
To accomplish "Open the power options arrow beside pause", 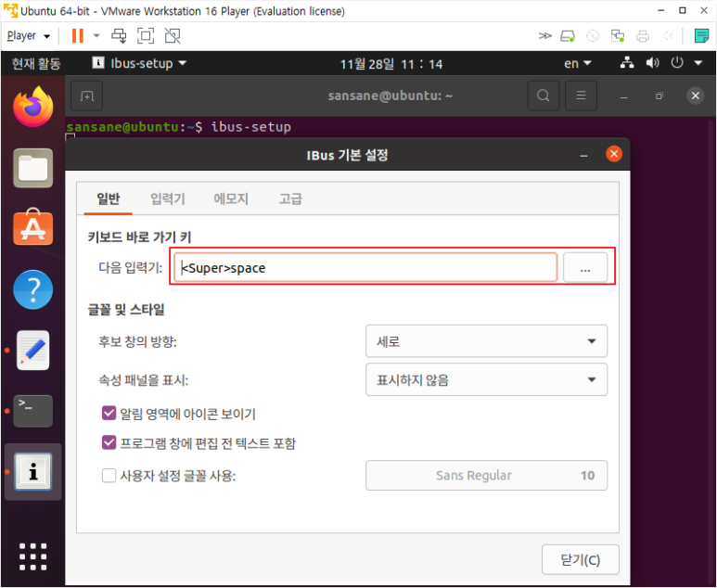I will tap(96, 35).
